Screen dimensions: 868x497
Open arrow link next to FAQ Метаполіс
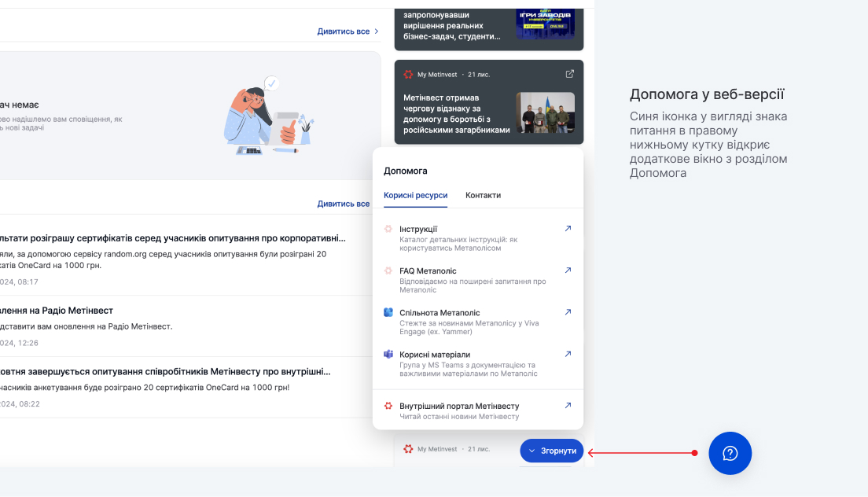pyautogui.click(x=568, y=271)
